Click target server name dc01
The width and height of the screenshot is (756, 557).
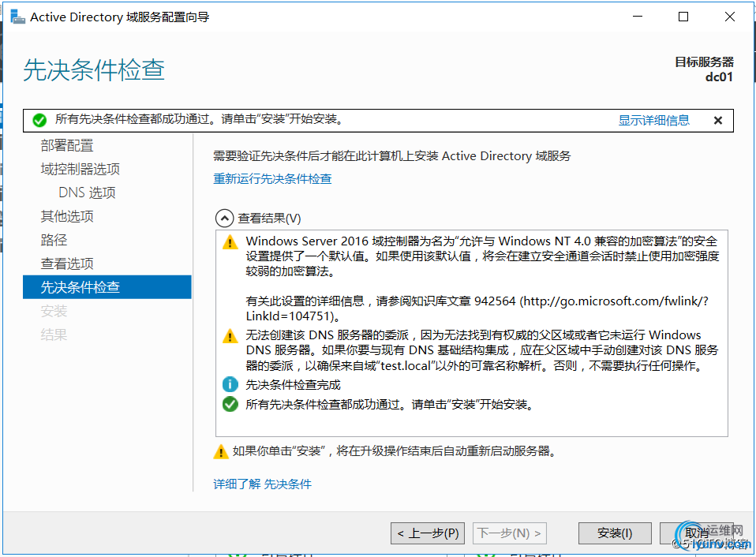pyautogui.click(x=719, y=77)
